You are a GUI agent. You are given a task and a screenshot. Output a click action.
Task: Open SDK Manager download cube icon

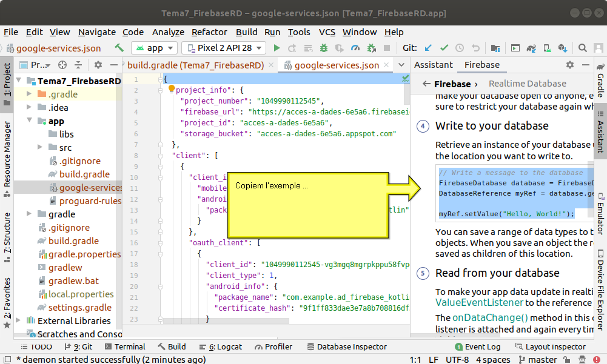pos(563,48)
